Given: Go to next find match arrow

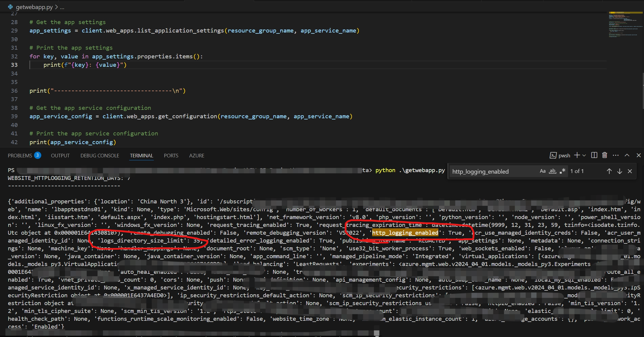Looking at the screenshot, I should 620,171.
